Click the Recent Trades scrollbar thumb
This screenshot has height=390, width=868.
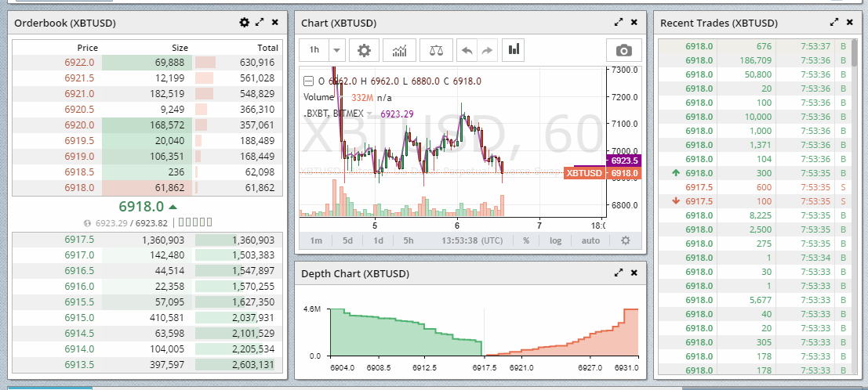(x=855, y=52)
